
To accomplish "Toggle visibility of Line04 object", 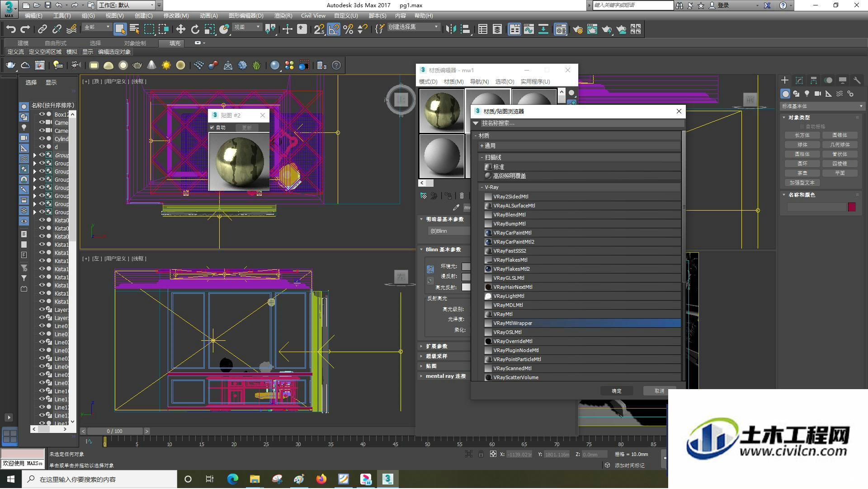I will pyautogui.click(x=42, y=367).
